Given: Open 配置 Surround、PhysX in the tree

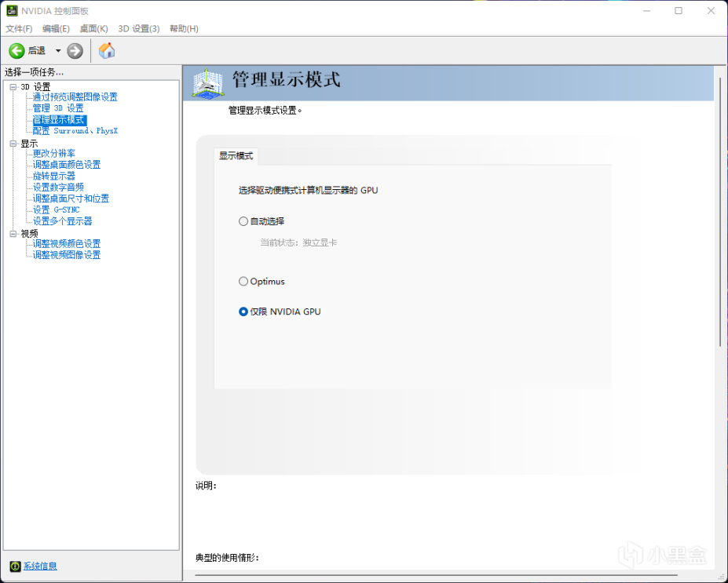Looking at the screenshot, I should coord(75,131).
